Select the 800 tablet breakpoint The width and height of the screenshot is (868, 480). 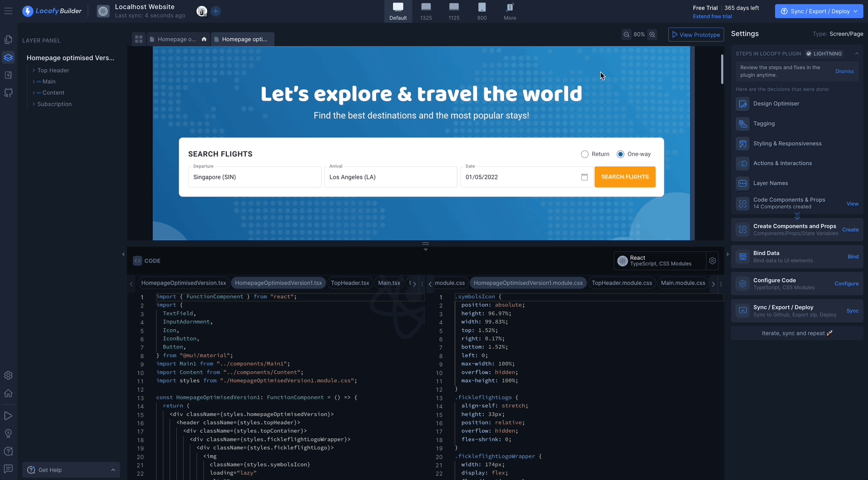[482, 11]
